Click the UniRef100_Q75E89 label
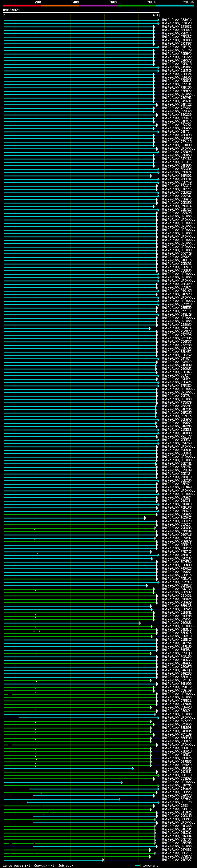This screenshot has width=197, height=868. 176,470
